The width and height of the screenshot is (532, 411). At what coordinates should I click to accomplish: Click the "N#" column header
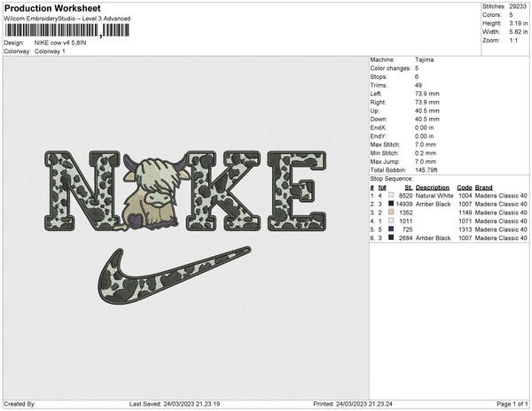(x=382, y=188)
